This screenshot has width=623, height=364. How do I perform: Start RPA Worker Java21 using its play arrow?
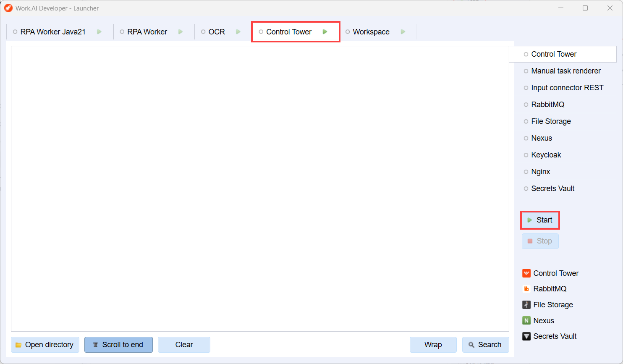point(99,32)
